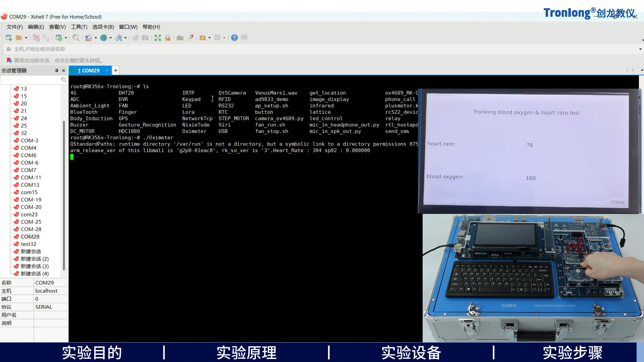Expand the 新建会话 (3) session group
Screen dimensions: 644x362
pos(33,266)
